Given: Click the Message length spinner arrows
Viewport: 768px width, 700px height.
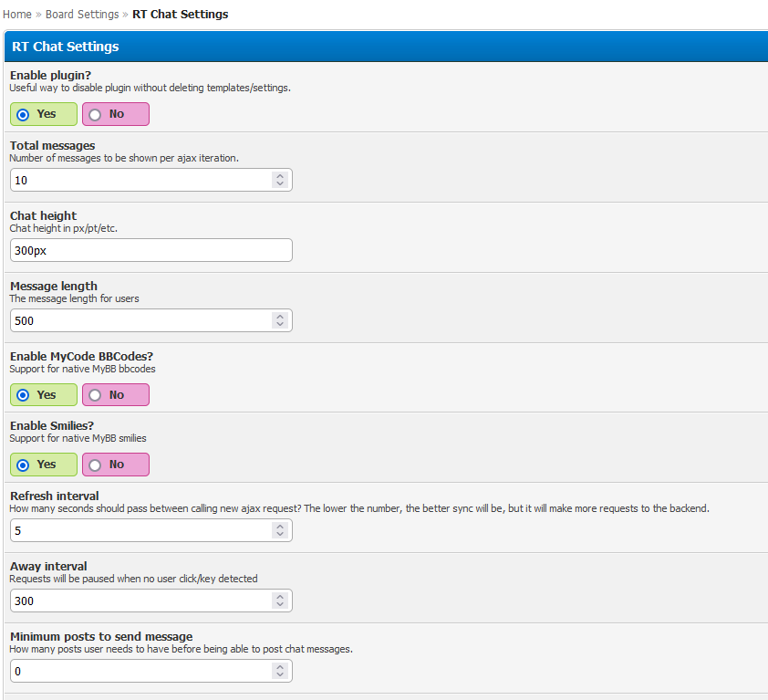Looking at the screenshot, I should 280,320.
